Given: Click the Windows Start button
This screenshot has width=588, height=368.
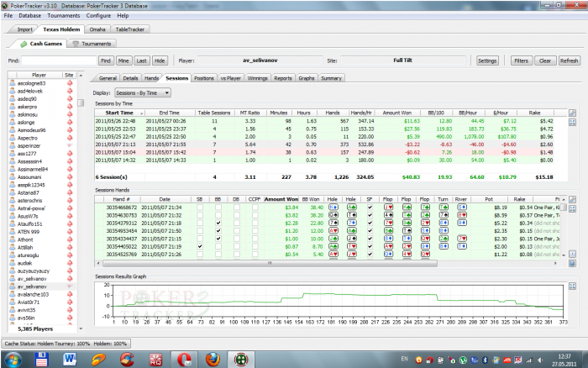Looking at the screenshot, I should (12, 358).
